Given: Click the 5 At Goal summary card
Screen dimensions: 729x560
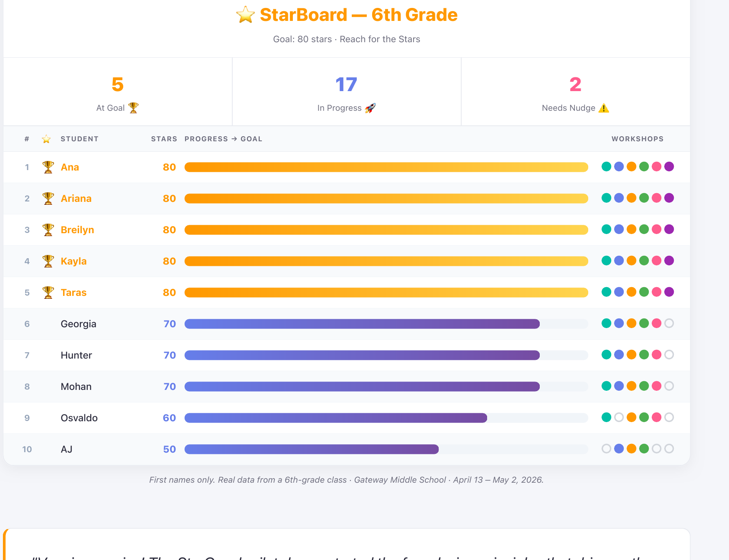Looking at the screenshot, I should coord(118,92).
